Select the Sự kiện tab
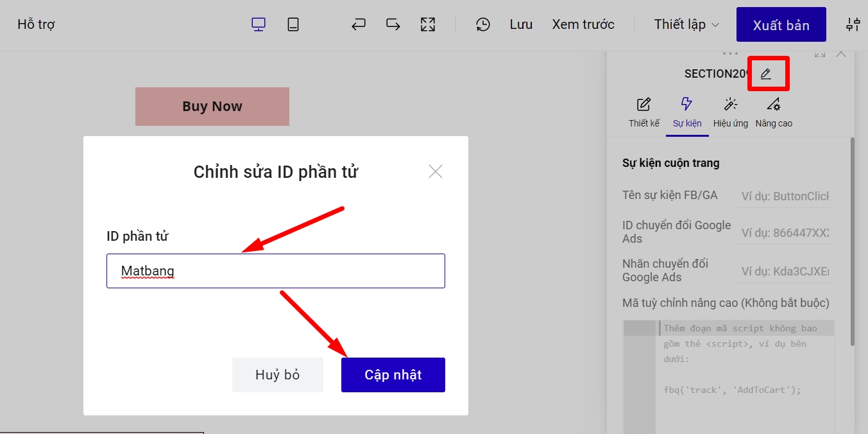The image size is (868, 434). click(687, 112)
